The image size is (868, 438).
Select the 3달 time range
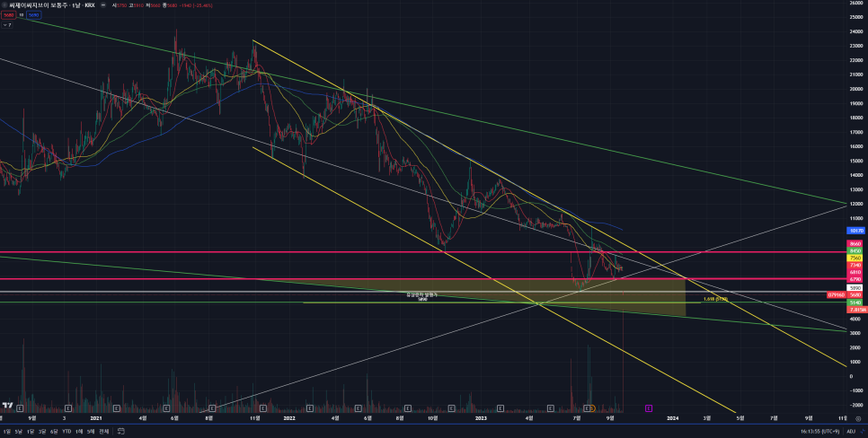coord(42,432)
